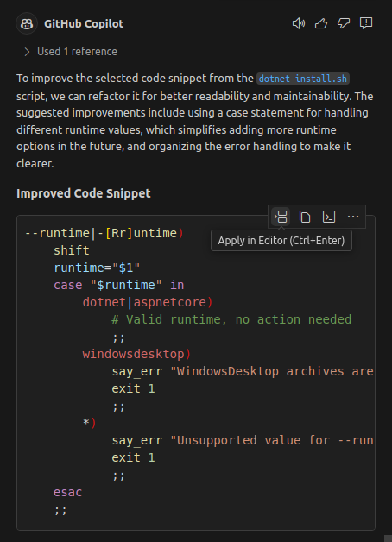Click the *) default case pattern
This screenshot has height=542, width=392.
89,423
